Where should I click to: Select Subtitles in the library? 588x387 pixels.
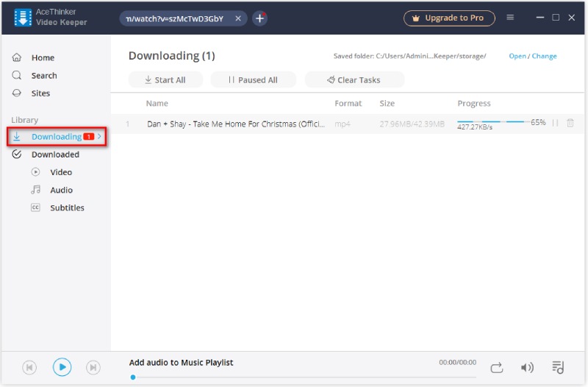(x=67, y=207)
